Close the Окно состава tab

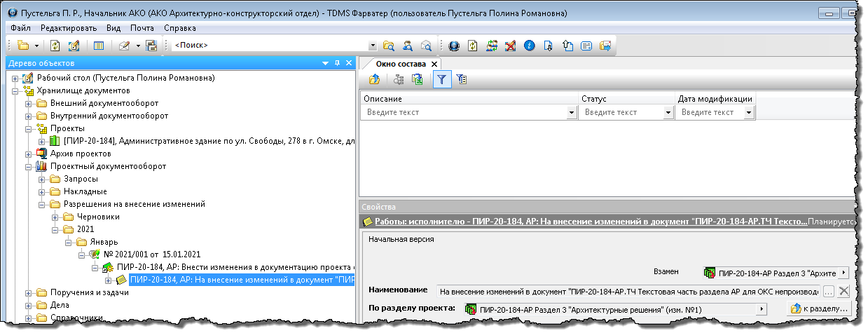click(434, 64)
